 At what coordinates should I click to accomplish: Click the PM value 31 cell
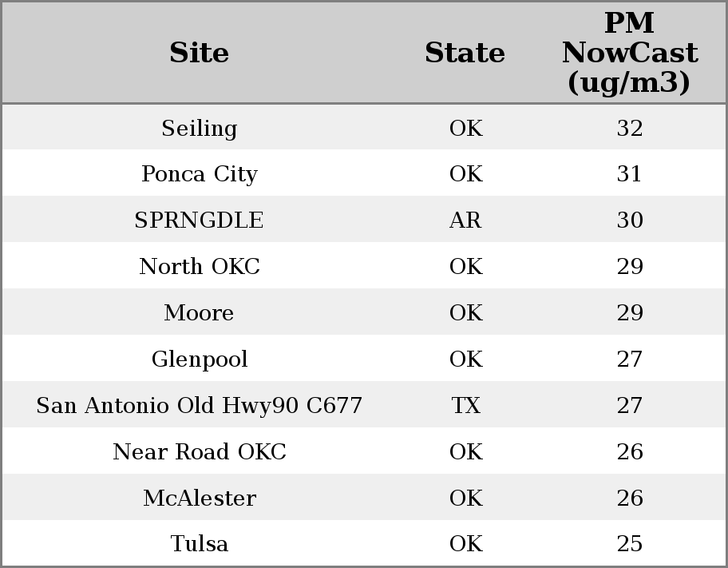click(629, 174)
